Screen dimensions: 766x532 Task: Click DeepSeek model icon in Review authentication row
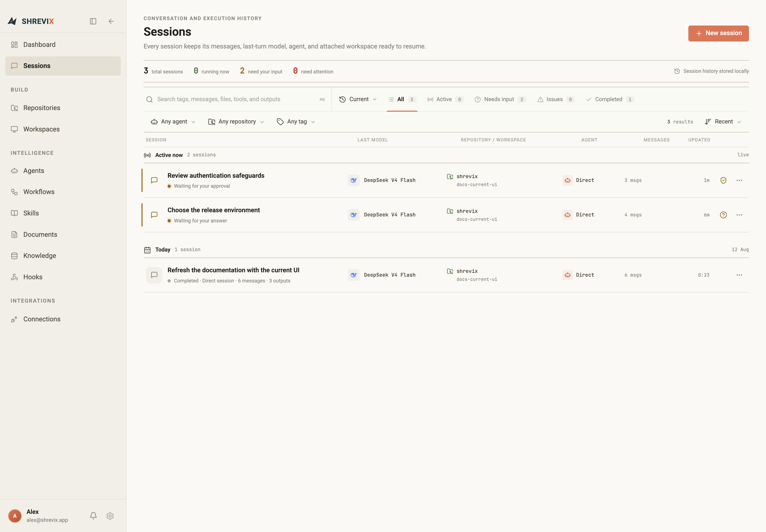click(353, 180)
